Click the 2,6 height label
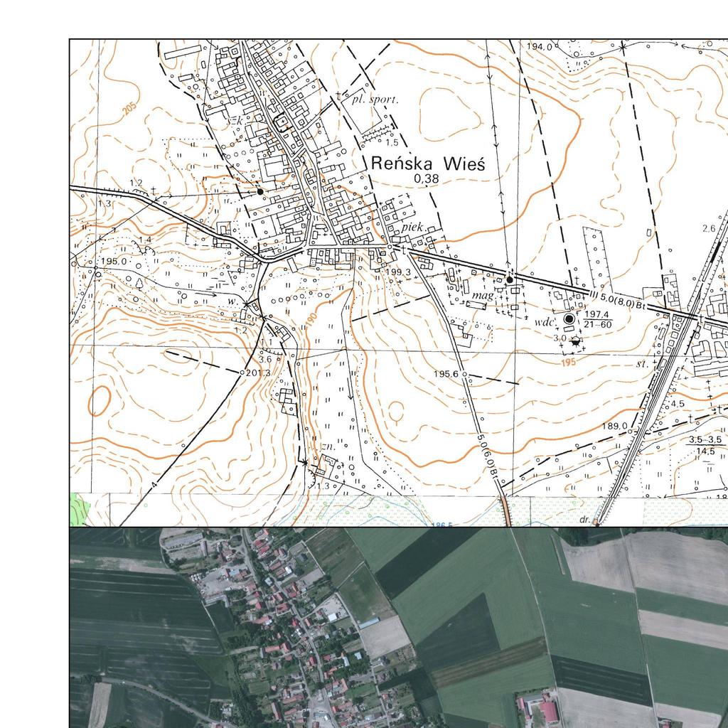This screenshot has height=728, width=728. [709, 228]
